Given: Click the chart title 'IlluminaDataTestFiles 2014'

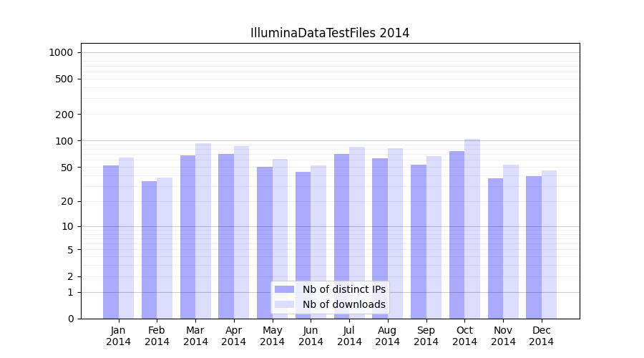Looking at the screenshot, I should [x=330, y=33].
